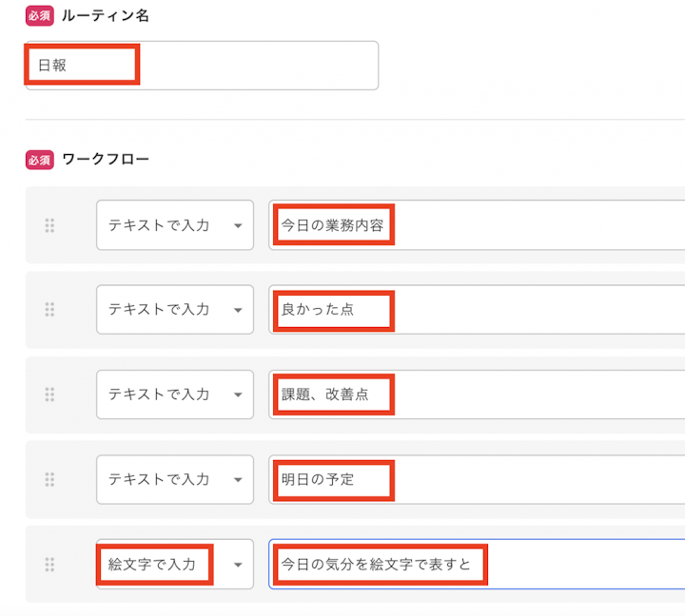This screenshot has height=616, width=685.
Task: Click the ルーティン名 label
Action: click(105, 16)
